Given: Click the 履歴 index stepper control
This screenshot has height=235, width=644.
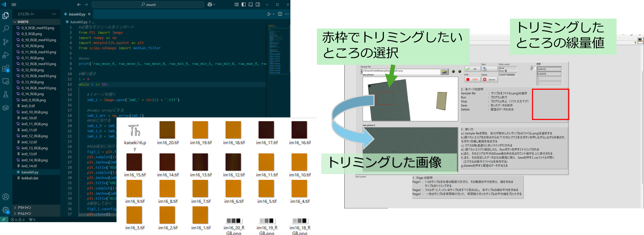Looking at the screenshot, I should click(532, 67).
